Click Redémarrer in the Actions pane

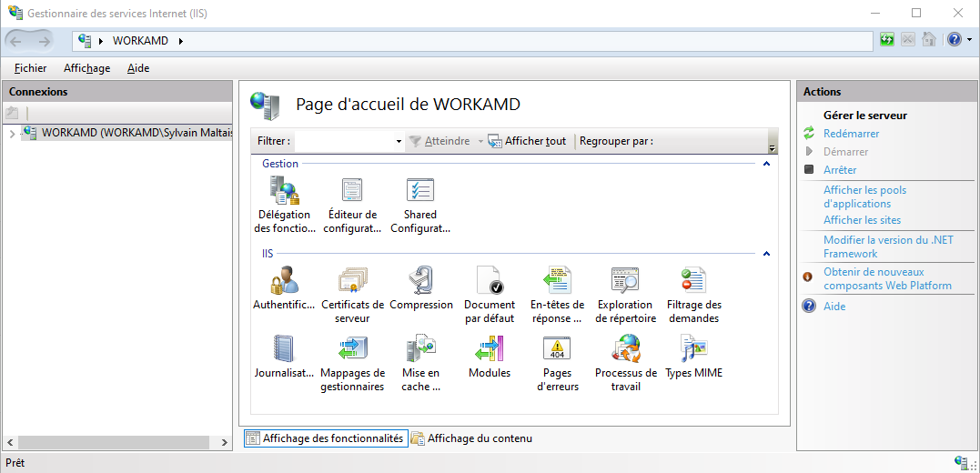click(851, 134)
